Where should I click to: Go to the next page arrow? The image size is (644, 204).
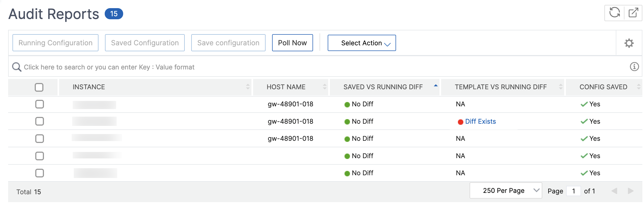[x=631, y=191]
